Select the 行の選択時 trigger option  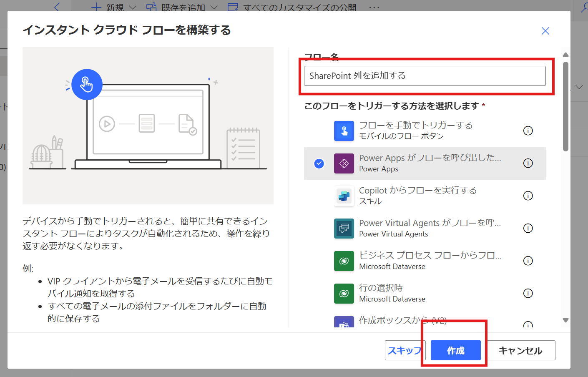pos(425,293)
